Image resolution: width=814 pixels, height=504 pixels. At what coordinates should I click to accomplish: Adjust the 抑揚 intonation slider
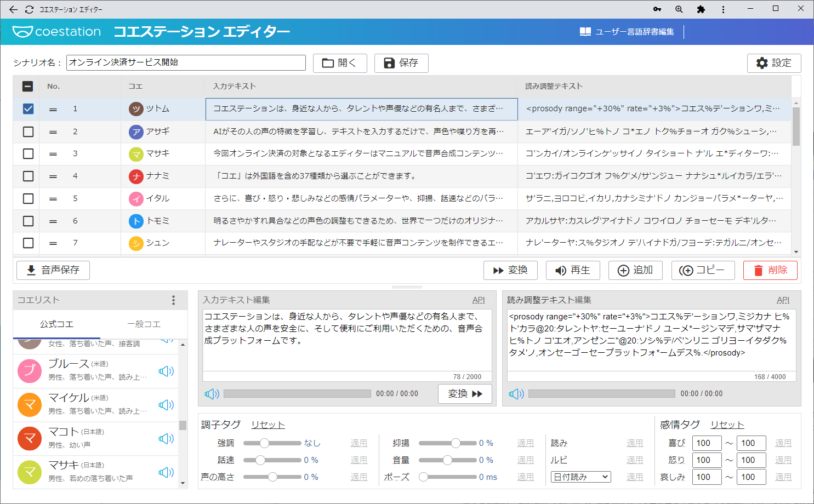coord(447,443)
